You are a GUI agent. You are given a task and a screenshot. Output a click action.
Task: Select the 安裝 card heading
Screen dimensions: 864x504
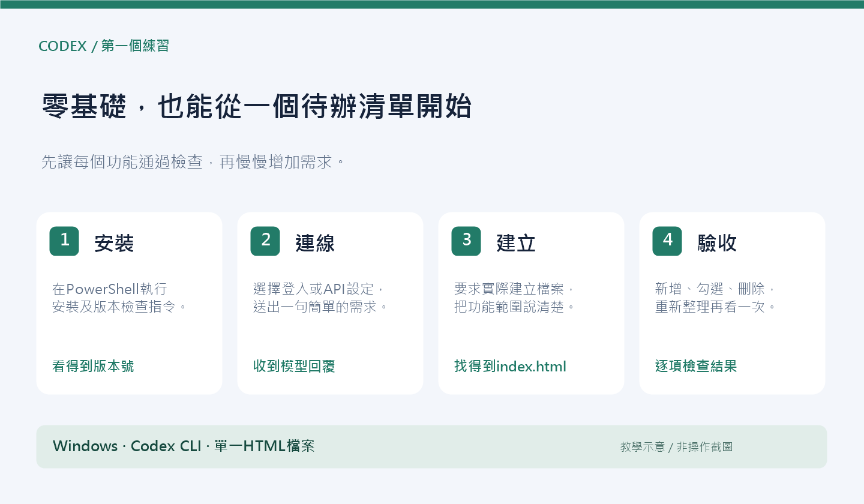coord(114,243)
